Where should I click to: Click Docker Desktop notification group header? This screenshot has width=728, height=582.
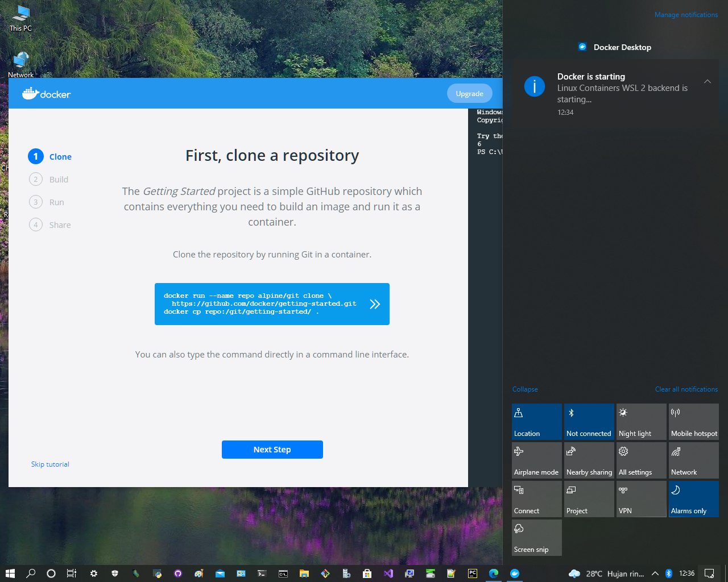tap(615, 47)
